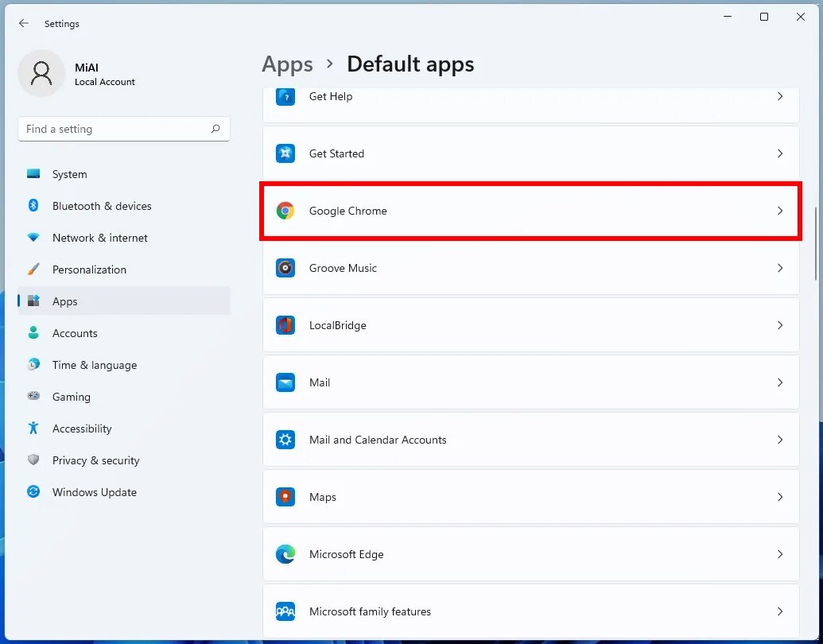
Task: Select Personalization in the sidebar
Action: (x=124, y=270)
